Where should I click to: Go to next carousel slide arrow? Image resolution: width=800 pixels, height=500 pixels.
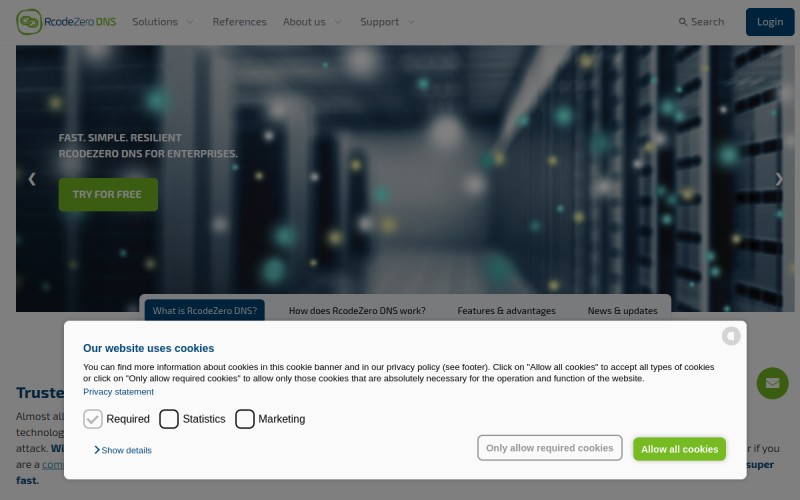tap(779, 179)
